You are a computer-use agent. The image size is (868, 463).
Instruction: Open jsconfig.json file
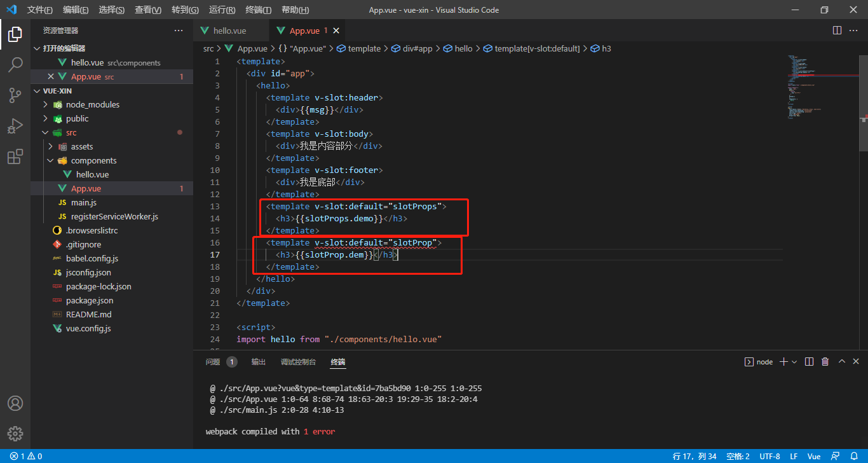112,272
